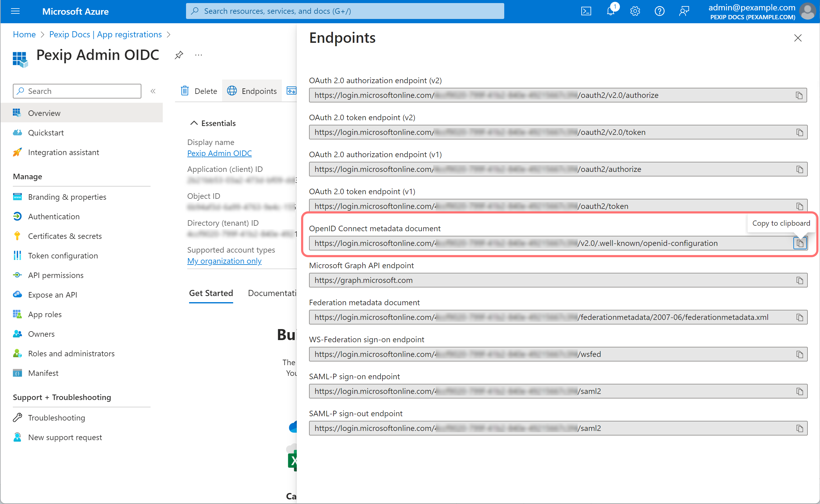Open Cloud Shell from the top bar
This screenshot has height=504, width=820.
point(586,11)
